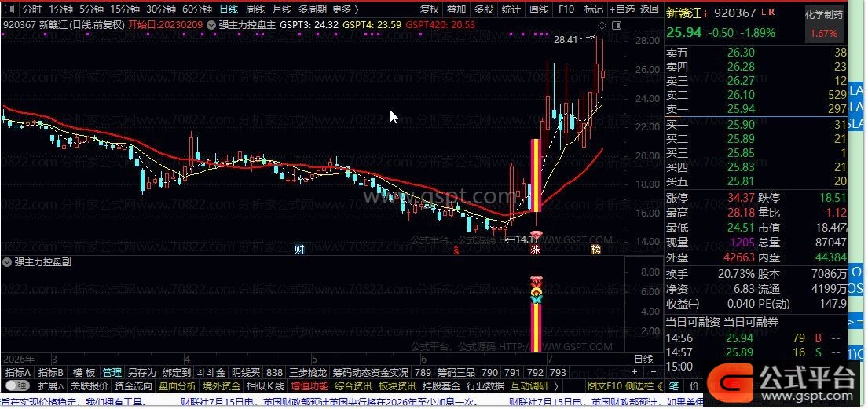Click the 财 marker below the chart

coord(299,250)
